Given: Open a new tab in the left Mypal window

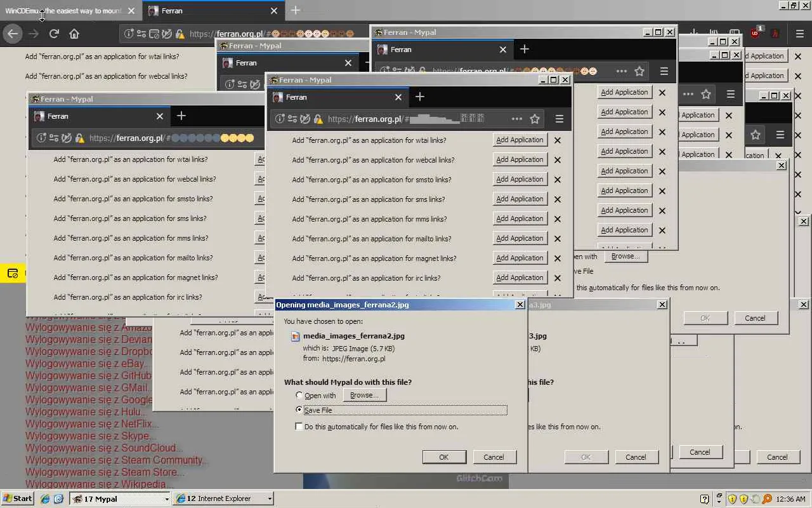Looking at the screenshot, I should pyautogui.click(x=181, y=116).
